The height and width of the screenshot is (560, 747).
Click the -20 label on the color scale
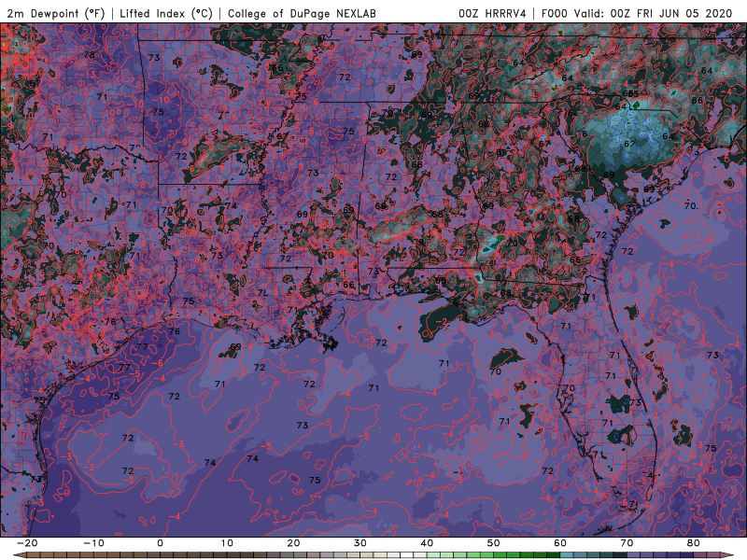tap(27, 543)
